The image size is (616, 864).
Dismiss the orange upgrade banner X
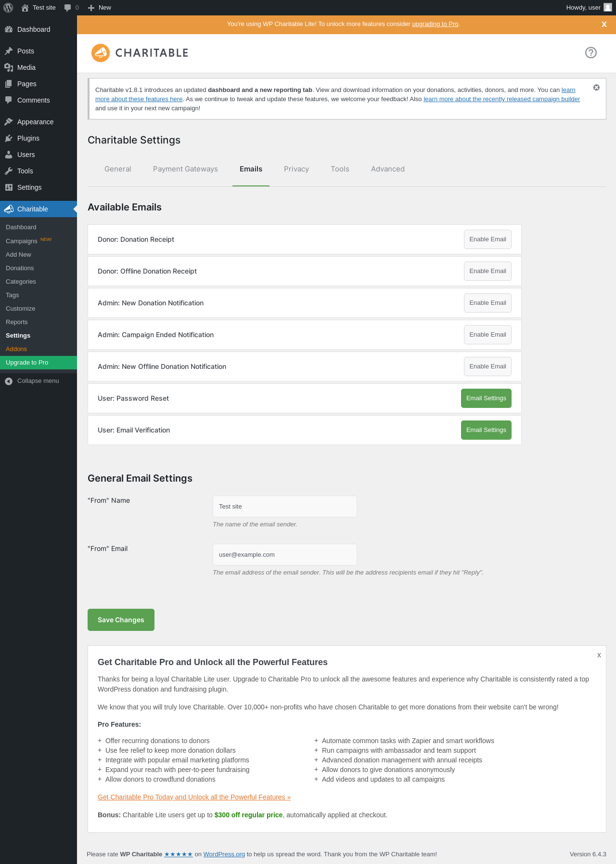pos(604,25)
